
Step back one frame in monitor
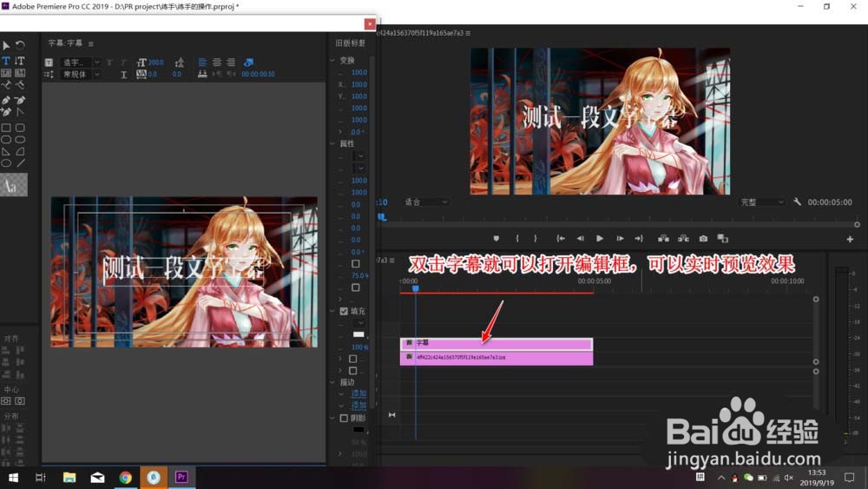(x=580, y=239)
